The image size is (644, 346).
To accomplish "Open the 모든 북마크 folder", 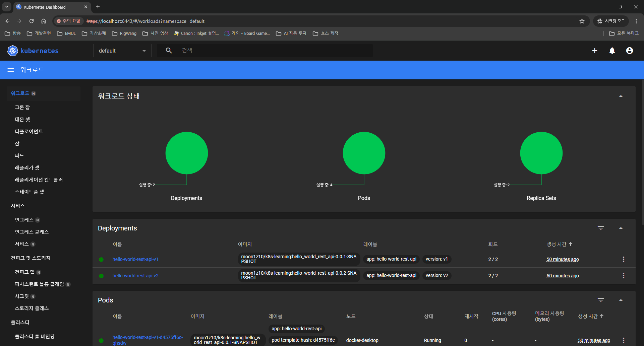I will tap(624, 33).
